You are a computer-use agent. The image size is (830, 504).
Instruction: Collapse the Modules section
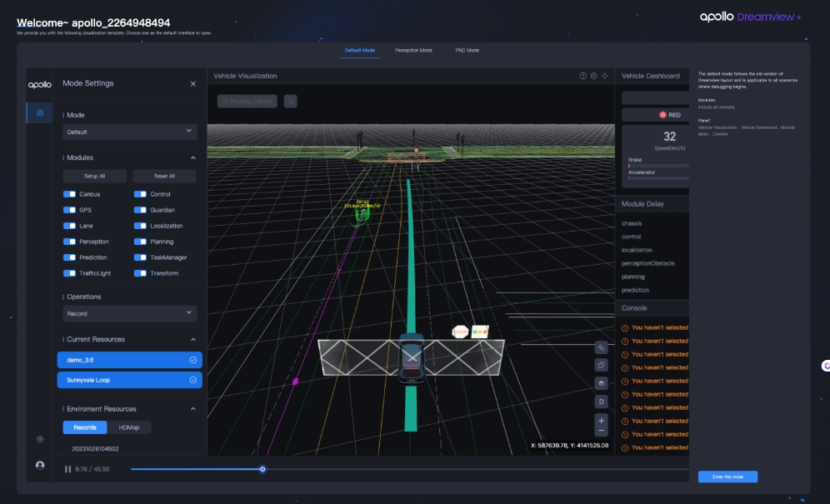(193, 157)
